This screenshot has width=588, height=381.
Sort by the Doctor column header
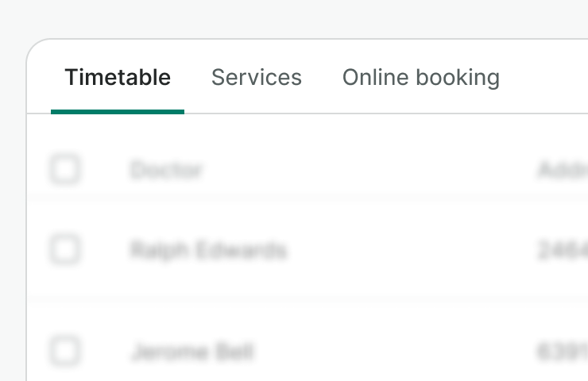pyautogui.click(x=167, y=170)
